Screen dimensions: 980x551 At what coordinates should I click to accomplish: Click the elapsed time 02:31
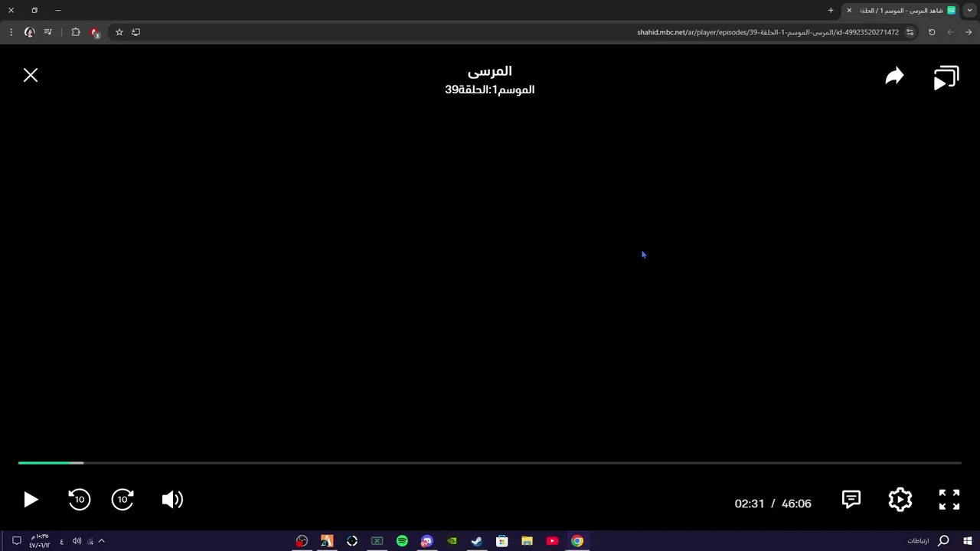(750, 504)
